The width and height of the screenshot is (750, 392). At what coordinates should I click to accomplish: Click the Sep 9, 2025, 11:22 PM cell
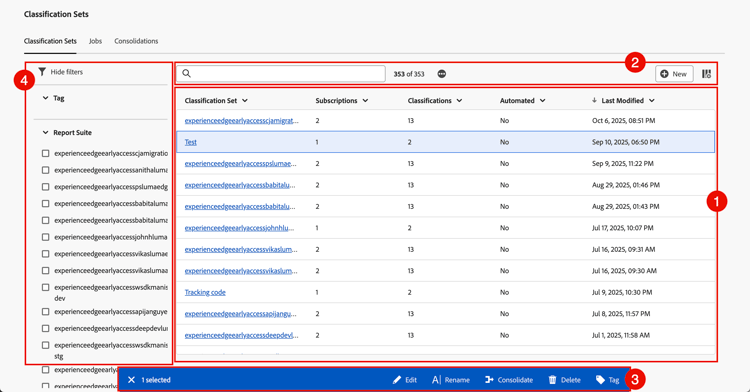pyautogui.click(x=623, y=163)
